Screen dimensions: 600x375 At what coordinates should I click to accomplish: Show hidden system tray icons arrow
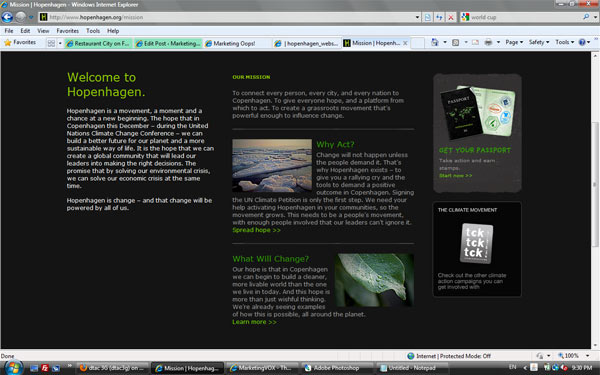click(525, 368)
